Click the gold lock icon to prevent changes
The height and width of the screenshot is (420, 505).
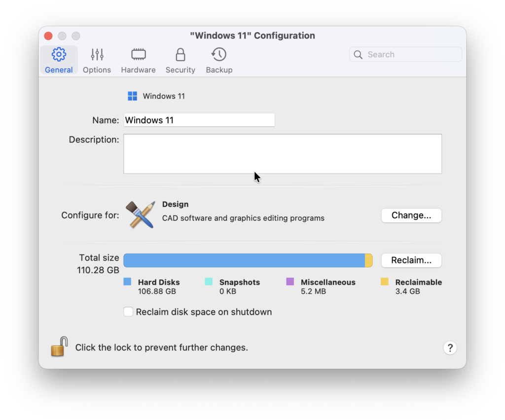click(59, 347)
